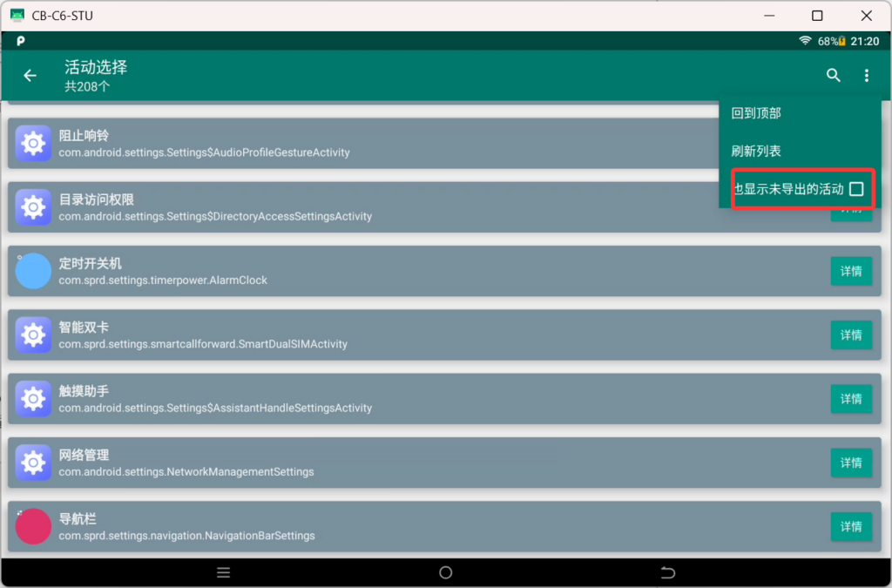Open the three-dot overflow menu

click(867, 76)
